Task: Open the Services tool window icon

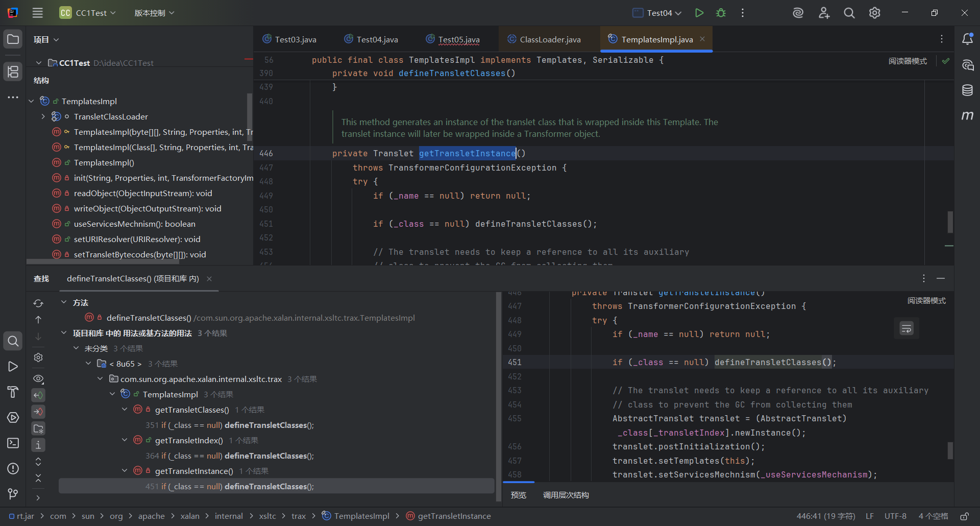Action: click(13, 417)
